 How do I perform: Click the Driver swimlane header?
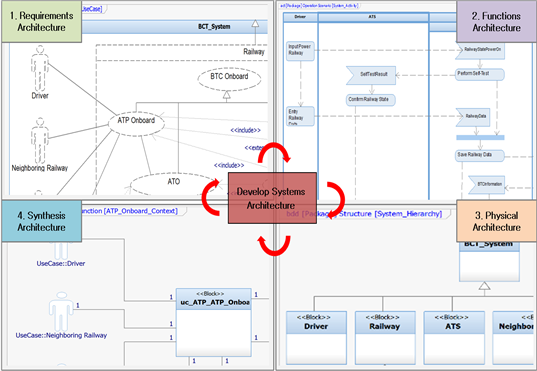(x=300, y=17)
